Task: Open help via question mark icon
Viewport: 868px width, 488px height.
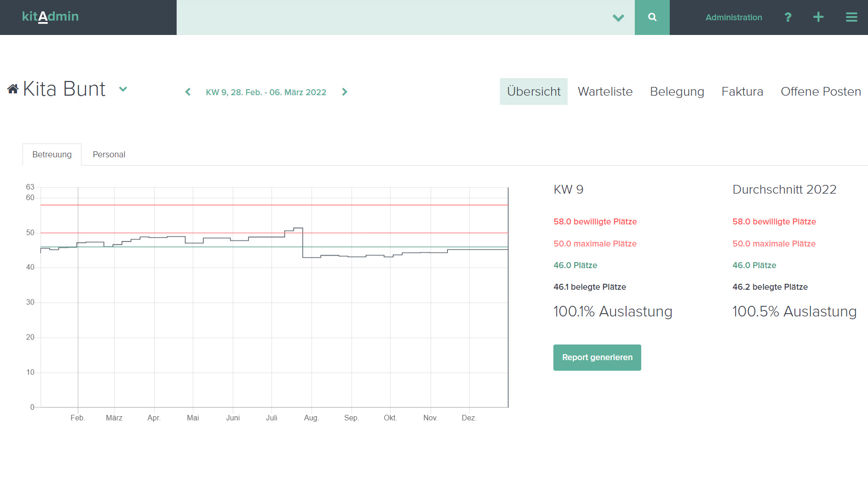Action: pyautogui.click(x=788, y=17)
